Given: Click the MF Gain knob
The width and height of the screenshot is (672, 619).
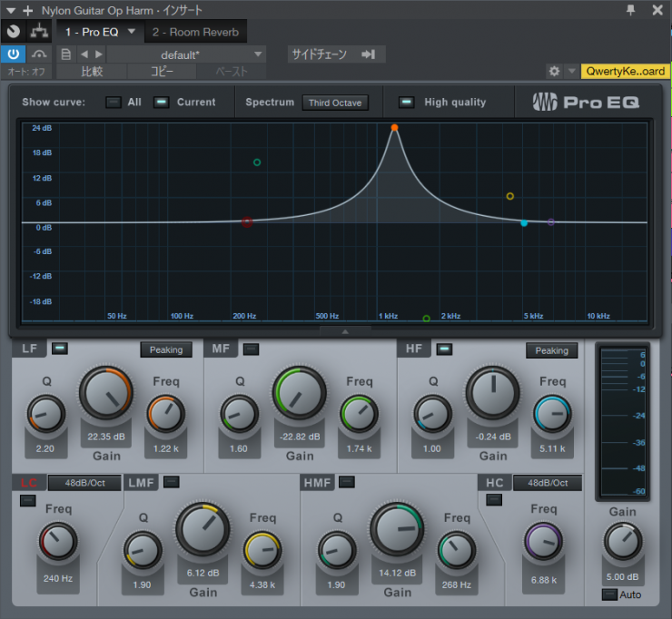Looking at the screenshot, I should click(x=299, y=393).
